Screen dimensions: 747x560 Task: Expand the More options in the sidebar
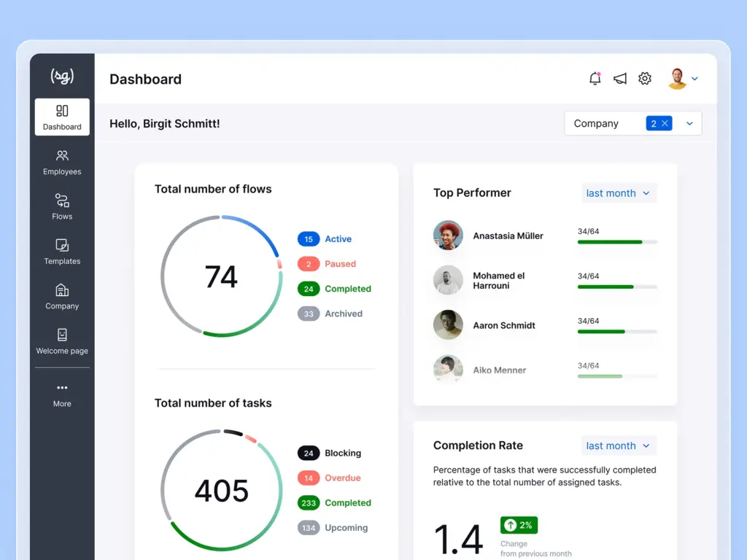[x=61, y=396]
